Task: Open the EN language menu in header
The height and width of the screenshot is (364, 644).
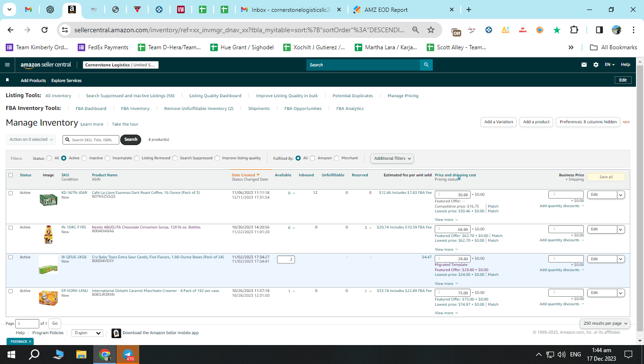Action: point(609,65)
